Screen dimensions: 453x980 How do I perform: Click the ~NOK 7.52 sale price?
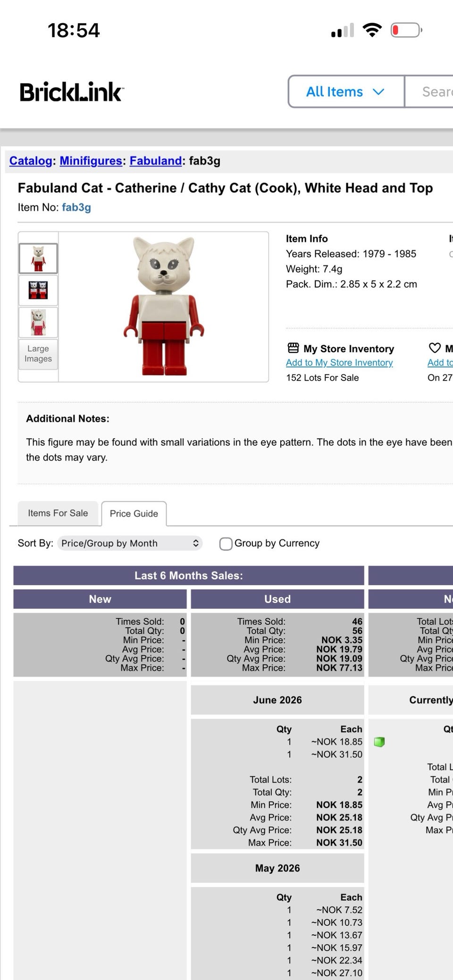click(x=339, y=910)
